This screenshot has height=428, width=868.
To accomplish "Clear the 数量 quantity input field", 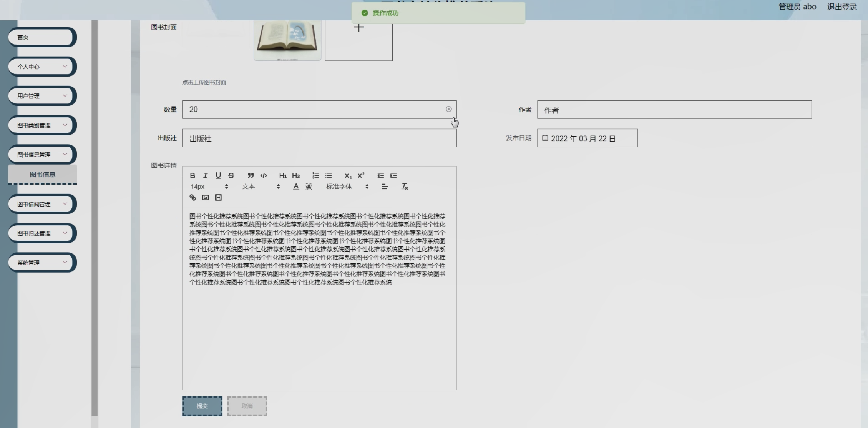I will click(448, 109).
